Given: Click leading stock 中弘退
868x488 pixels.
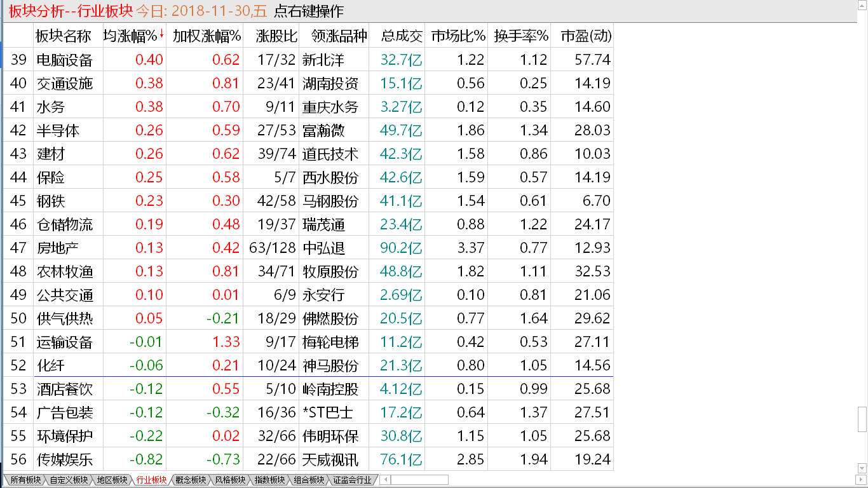Looking at the screenshot, I should point(323,248).
